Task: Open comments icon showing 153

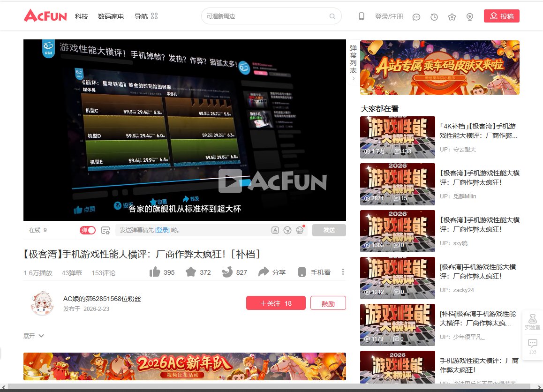Action: 532,347
